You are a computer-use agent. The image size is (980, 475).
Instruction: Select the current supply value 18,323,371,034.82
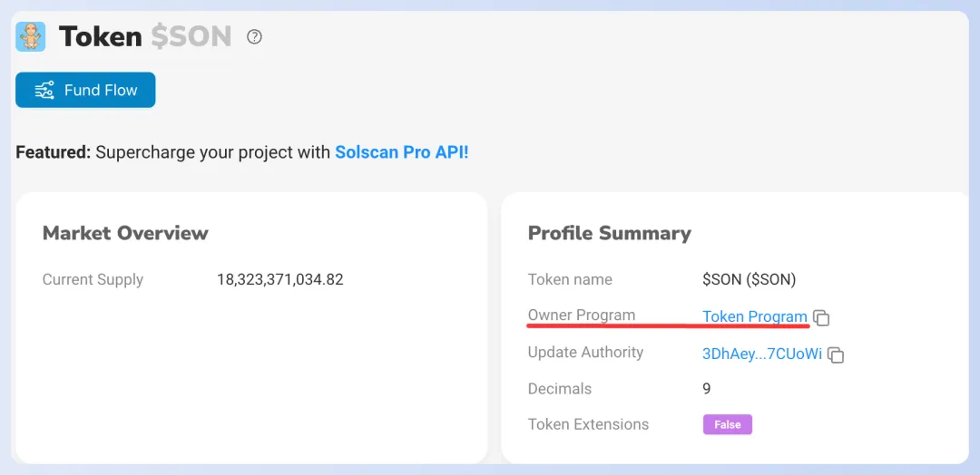click(280, 279)
